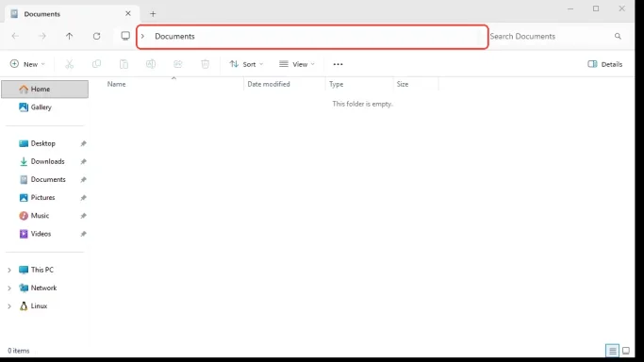Open Desktop in quick access
This screenshot has height=362, width=644.
(x=44, y=143)
